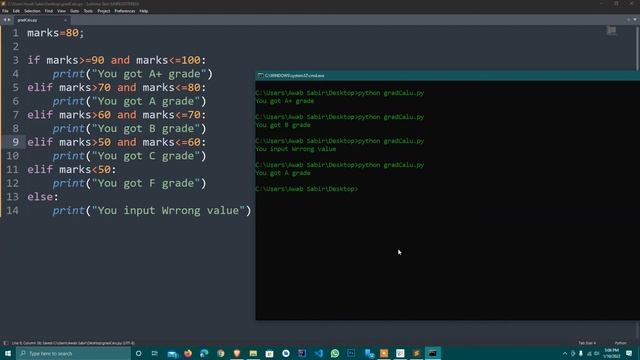Click the "You got A+ grade" string in the code
The image size is (640, 360).
tap(149, 74)
